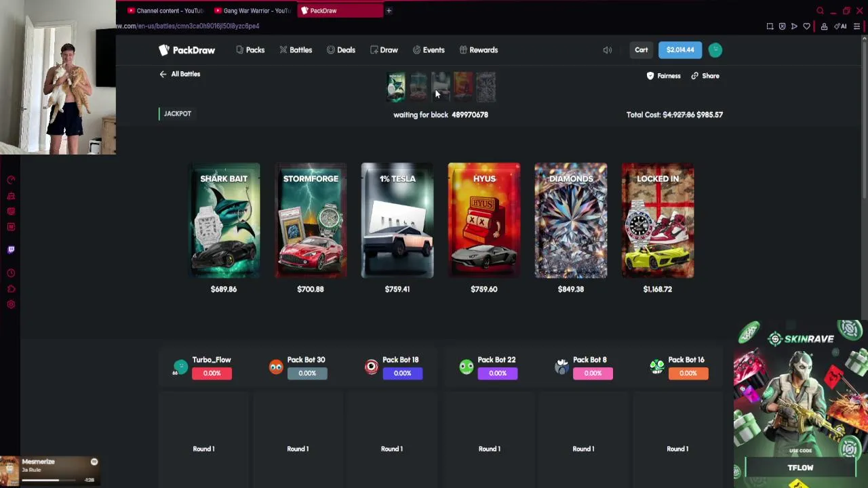Click the $689.86 Shark Bait price

pyautogui.click(x=224, y=289)
